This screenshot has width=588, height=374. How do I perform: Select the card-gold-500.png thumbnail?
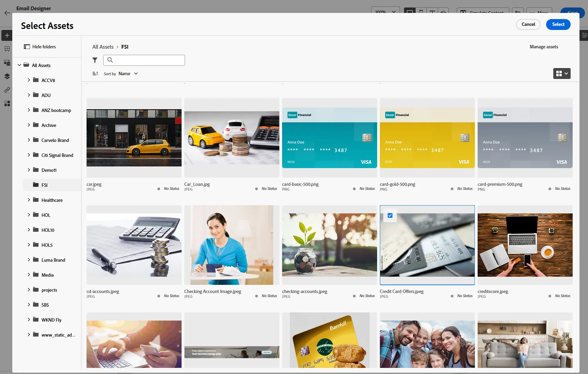coord(427,138)
